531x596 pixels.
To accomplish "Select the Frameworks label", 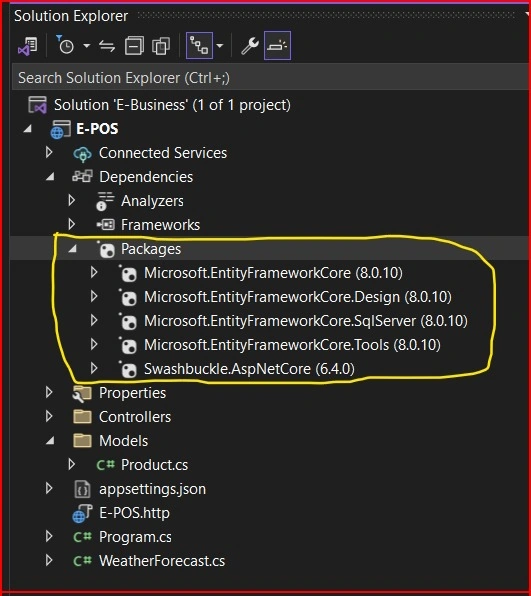I will 160,225.
